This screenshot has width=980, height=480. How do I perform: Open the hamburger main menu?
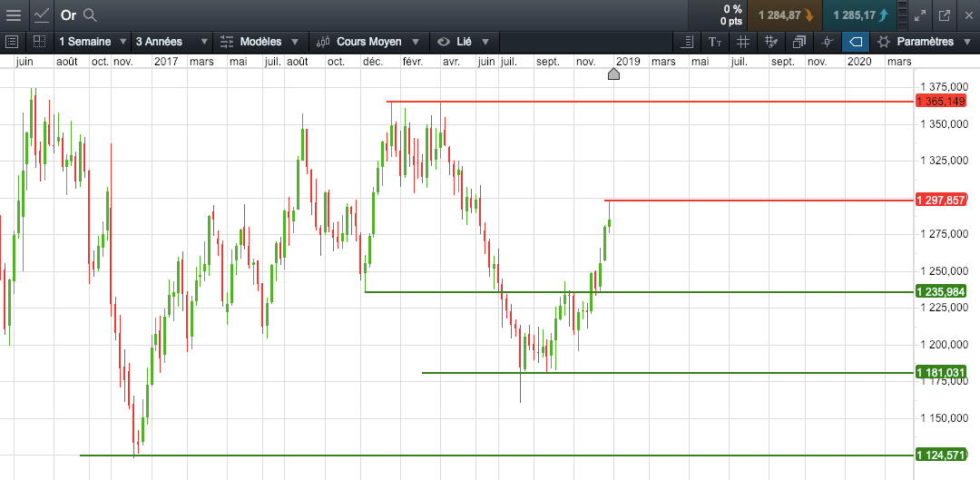[14, 15]
